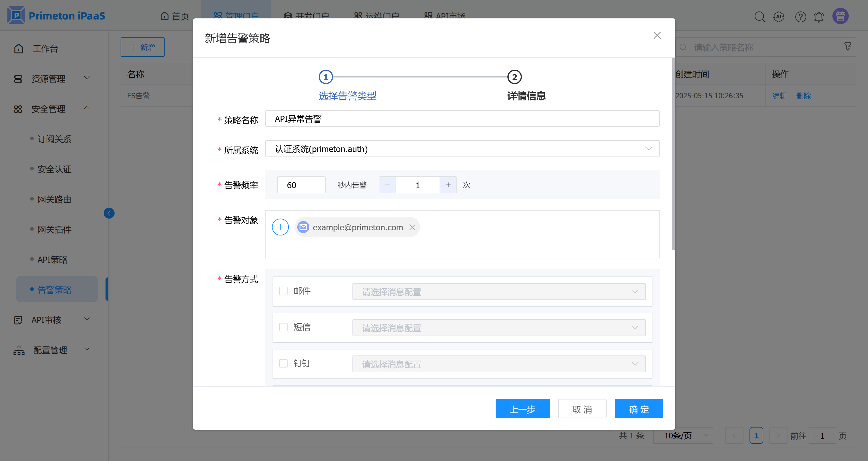Enable the 钉钉 alert method checkbox
The width and height of the screenshot is (868, 461).
(x=283, y=363)
